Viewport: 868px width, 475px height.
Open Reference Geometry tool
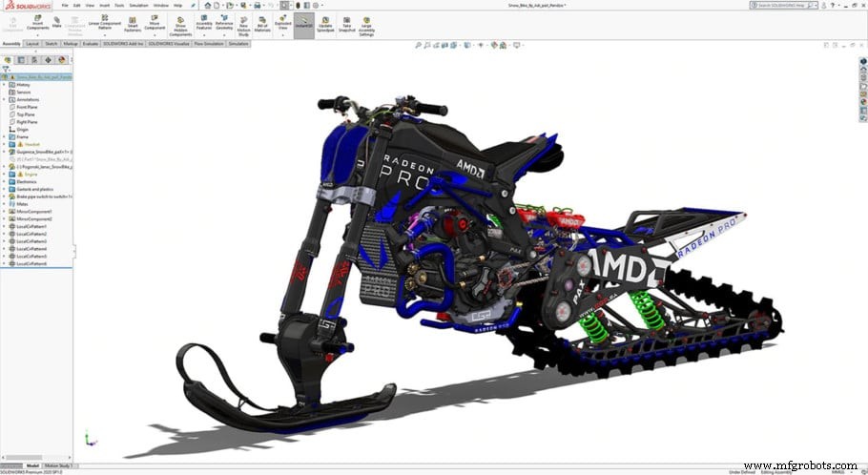[x=224, y=22]
